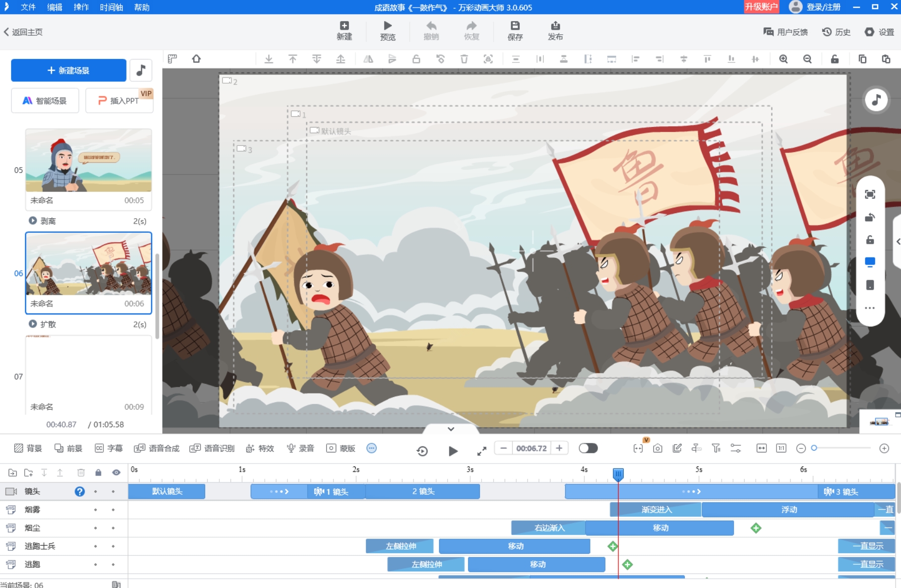This screenshot has width=901, height=588.
Task: Click the timeline zoom-out minus circle
Action: [x=801, y=448]
